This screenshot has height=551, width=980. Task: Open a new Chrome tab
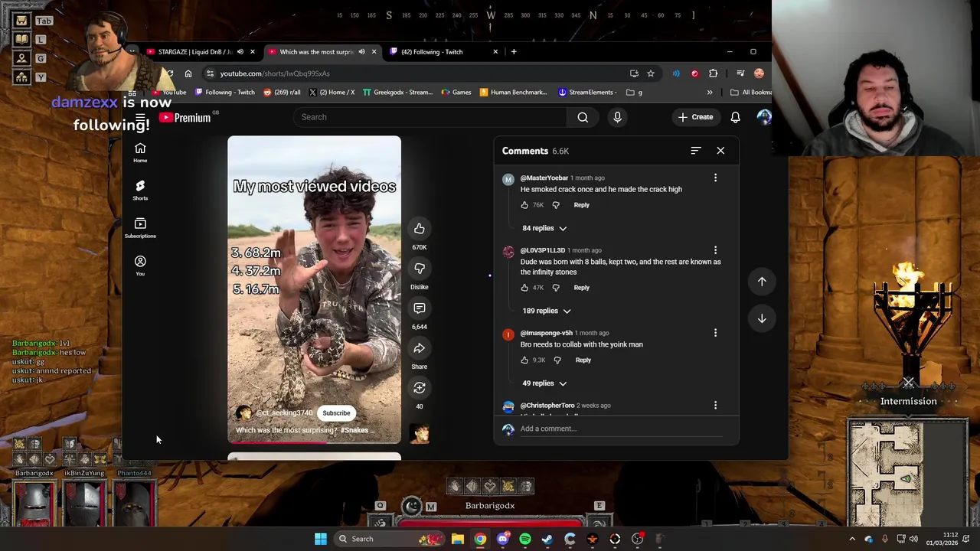[514, 52]
